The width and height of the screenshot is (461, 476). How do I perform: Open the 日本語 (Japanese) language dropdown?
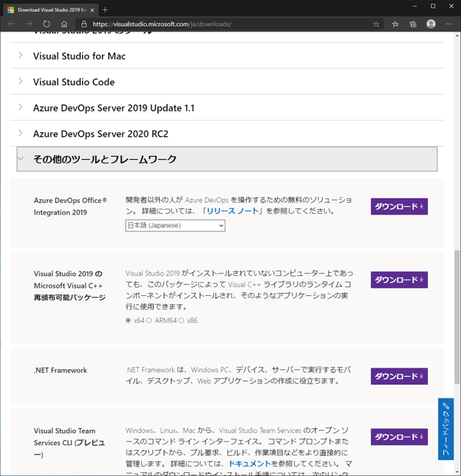(x=175, y=225)
